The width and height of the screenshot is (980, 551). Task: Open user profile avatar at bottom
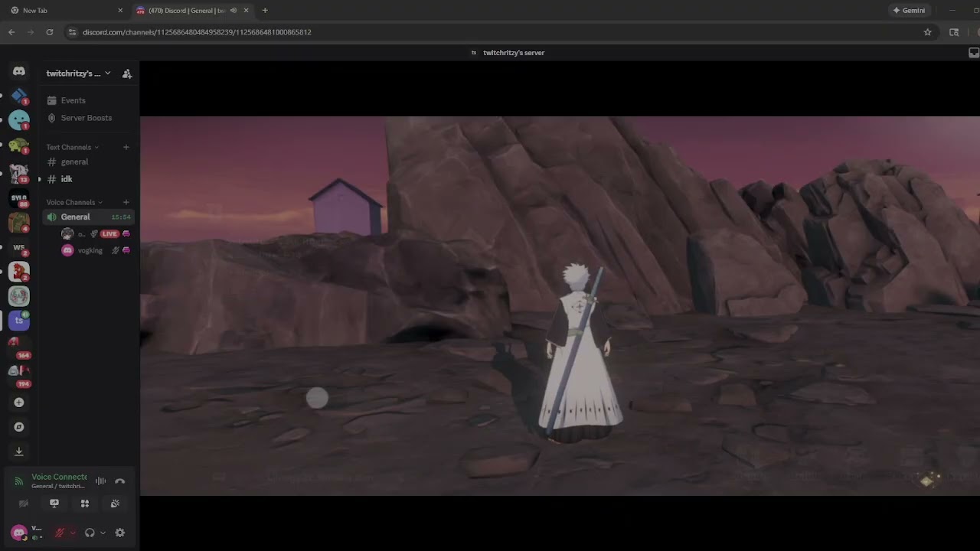(19, 533)
